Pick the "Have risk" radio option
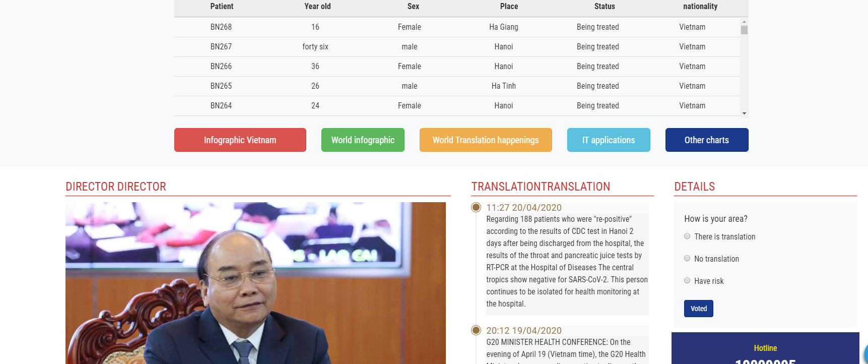Screen dimensions: 868x364 click(687, 281)
